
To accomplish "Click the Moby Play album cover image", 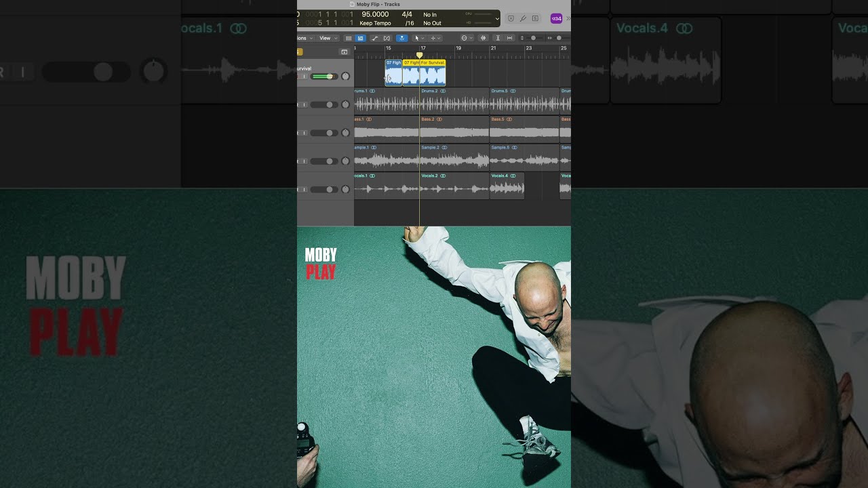I will pyautogui.click(x=434, y=357).
